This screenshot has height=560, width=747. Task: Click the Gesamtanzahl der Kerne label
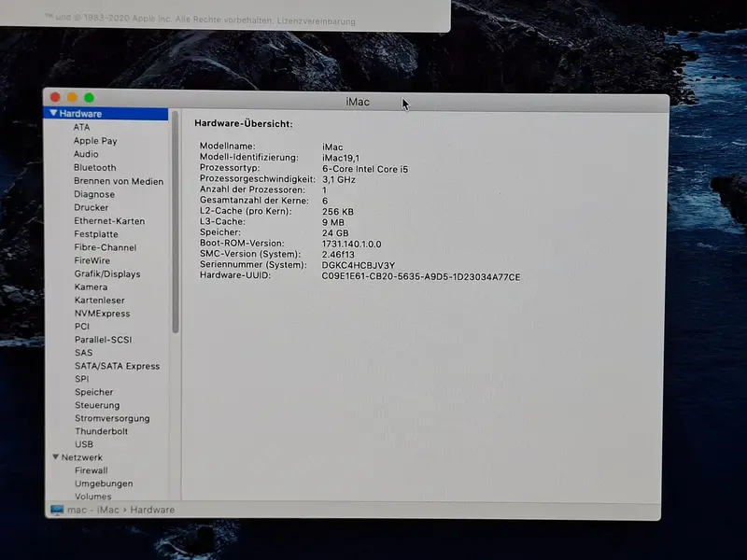[254, 201]
